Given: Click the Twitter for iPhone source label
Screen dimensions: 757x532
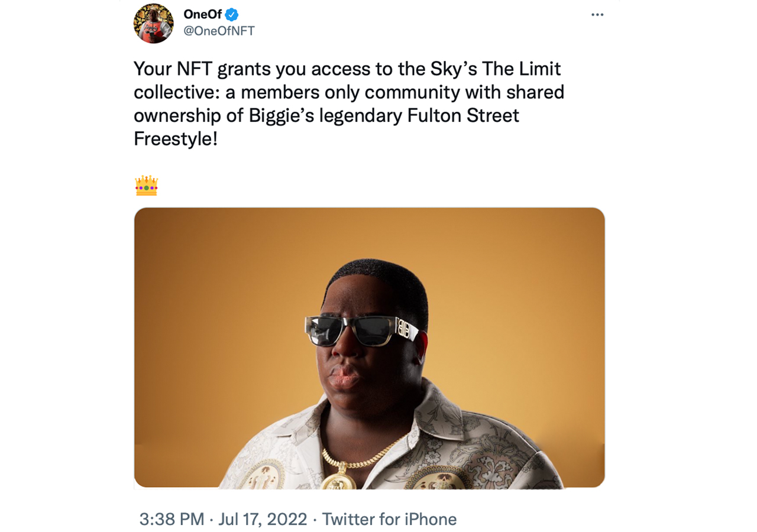Looking at the screenshot, I should click(x=389, y=519).
